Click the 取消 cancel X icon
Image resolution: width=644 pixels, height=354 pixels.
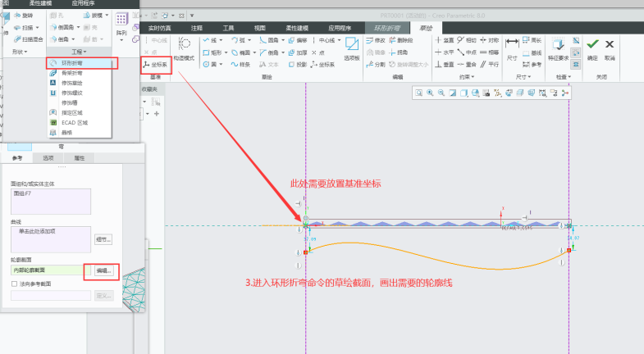point(610,47)
